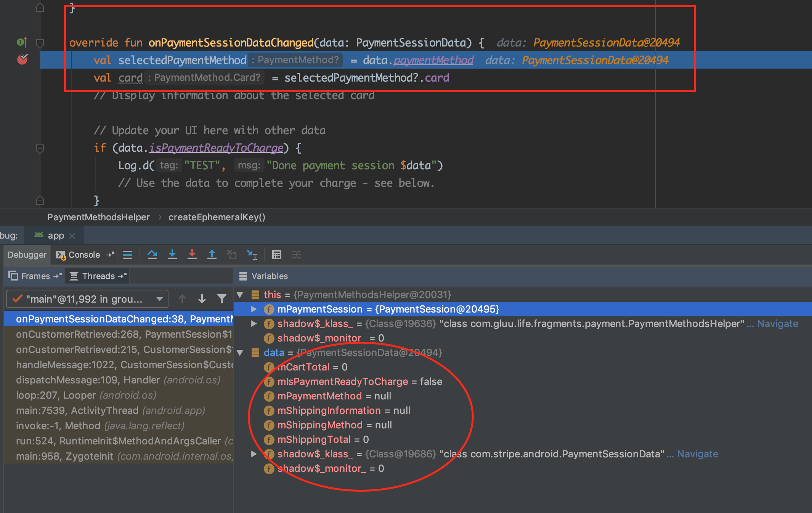The image size is (812, 513).
Task: Click the Trace Current Stream Chain icon
Action: 297,255
